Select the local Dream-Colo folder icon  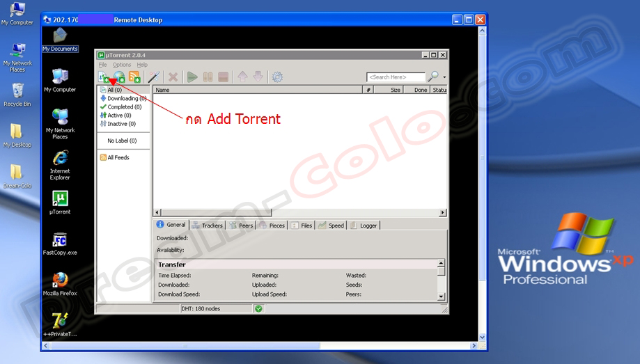point(17,176)
